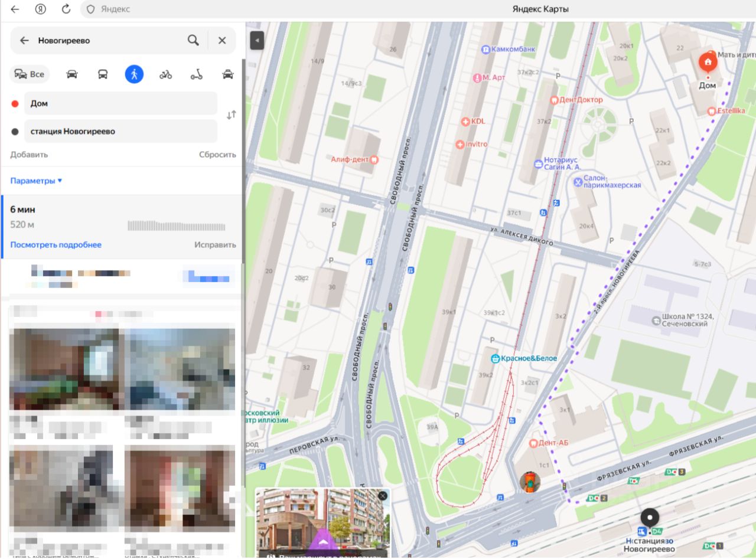
Task: Click the "Дом" starting point field
Action: [120, 103]
